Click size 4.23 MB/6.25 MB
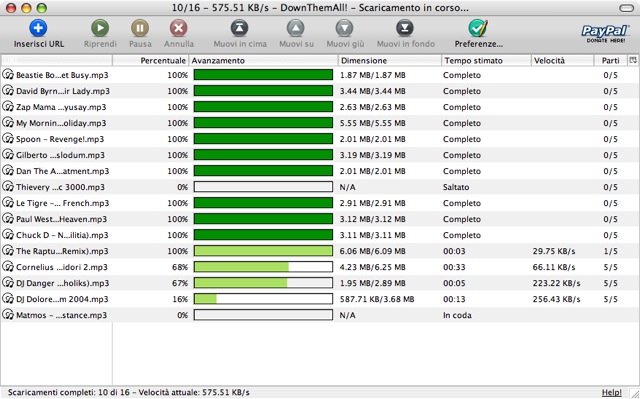The image size is (640, 399). coord(373,267)
